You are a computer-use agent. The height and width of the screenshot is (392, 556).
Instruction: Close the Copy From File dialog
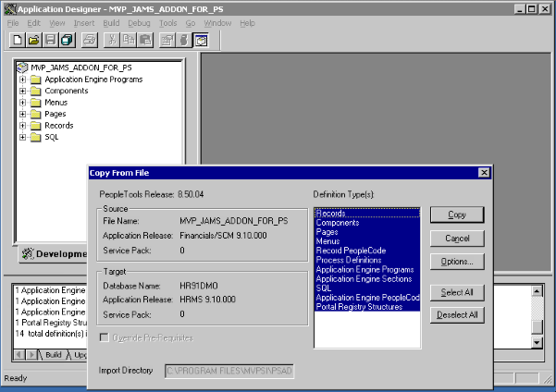[x=484, y=173]
